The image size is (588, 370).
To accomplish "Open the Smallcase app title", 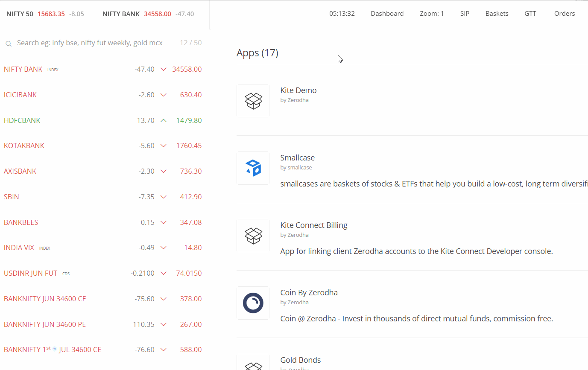I will 297,158.
